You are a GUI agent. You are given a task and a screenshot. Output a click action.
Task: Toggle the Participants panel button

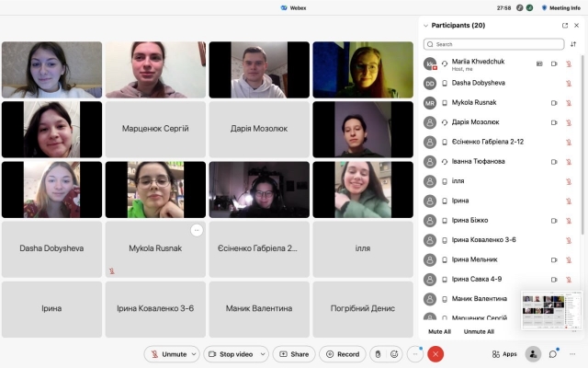(533, 354)
